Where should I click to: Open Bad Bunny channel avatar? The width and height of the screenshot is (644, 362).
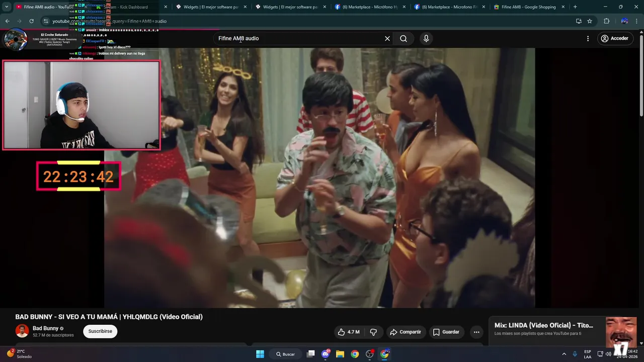tap(22, 331)
